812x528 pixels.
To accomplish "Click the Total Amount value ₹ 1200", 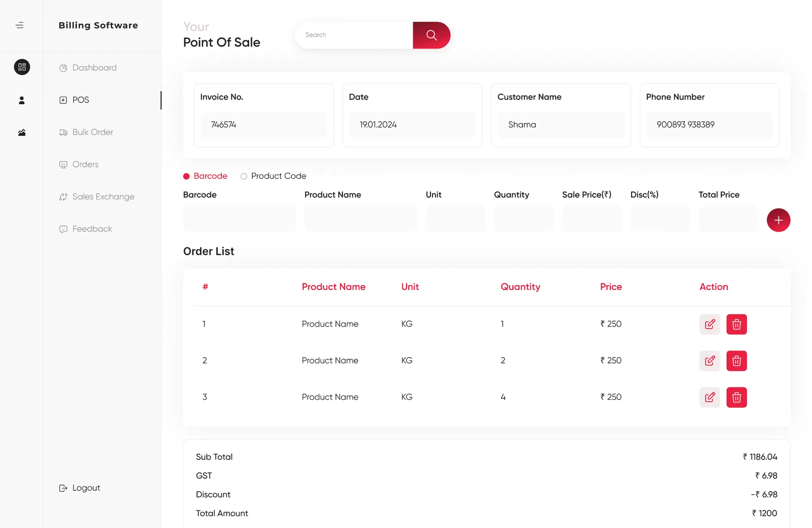I will 764,513.
